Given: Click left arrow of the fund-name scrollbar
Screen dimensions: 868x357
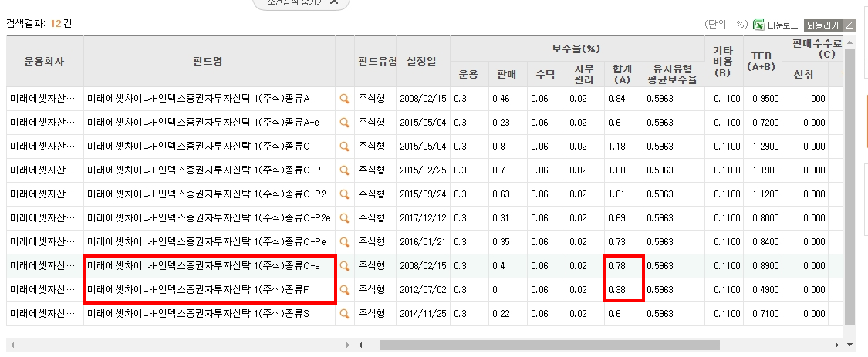Looking at the screenshot, I should [12, 345].
